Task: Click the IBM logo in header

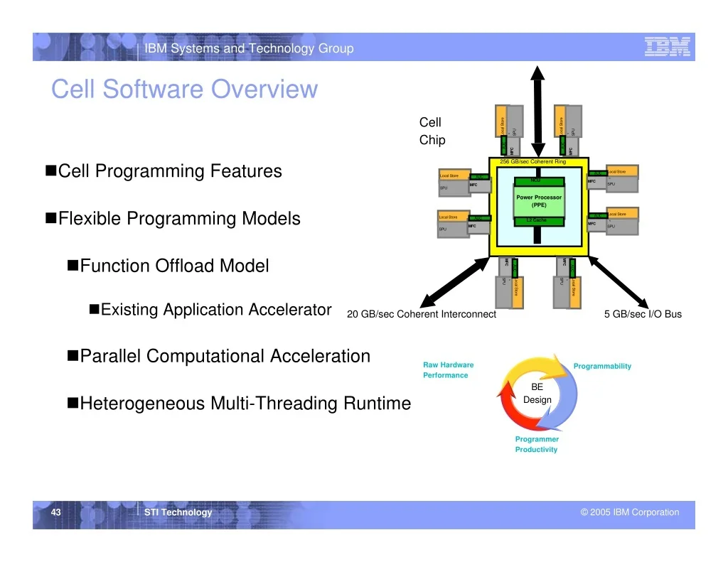Action: coord(667,47)
